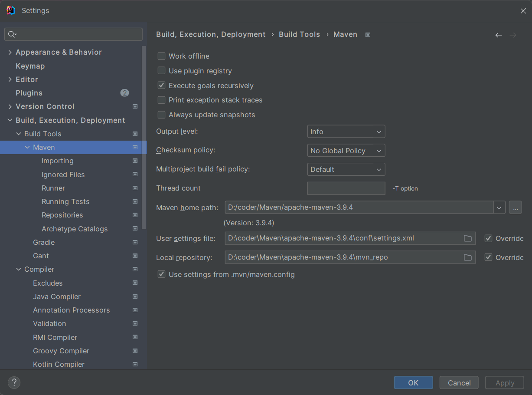Screen dimensions: 532x395
Task: Click the forward navigation arrow icon
Action: [513, 35]
